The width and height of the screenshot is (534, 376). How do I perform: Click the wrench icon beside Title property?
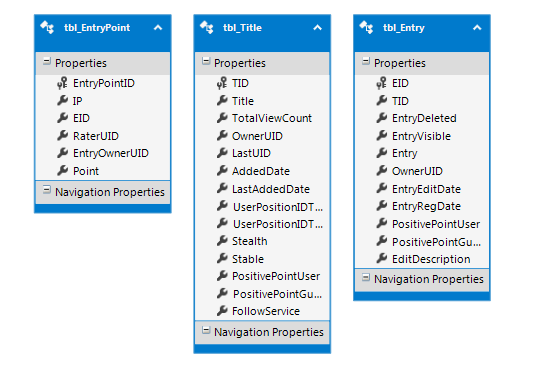222,100
